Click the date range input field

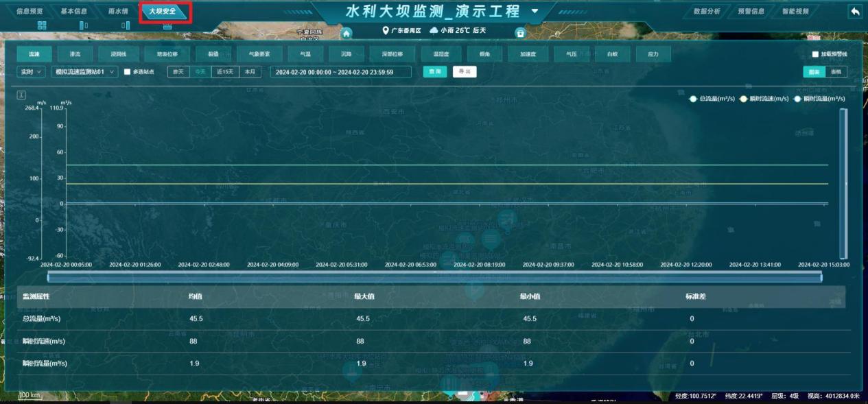coord(340,72)
